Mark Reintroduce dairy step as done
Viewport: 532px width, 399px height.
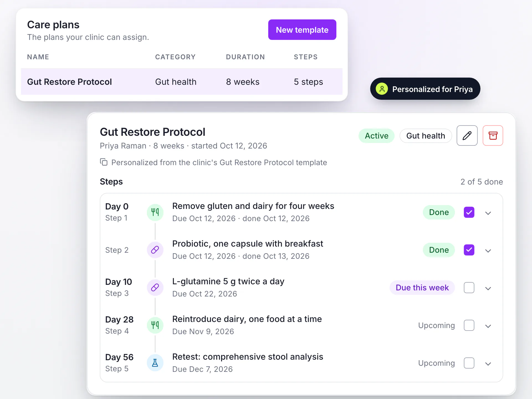[x=469, y=325]
